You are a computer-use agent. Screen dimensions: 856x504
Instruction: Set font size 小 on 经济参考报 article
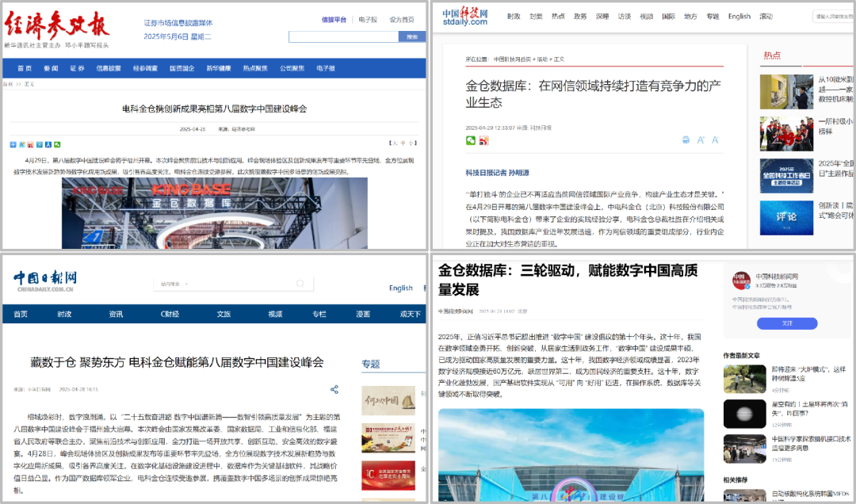(411, 143)
